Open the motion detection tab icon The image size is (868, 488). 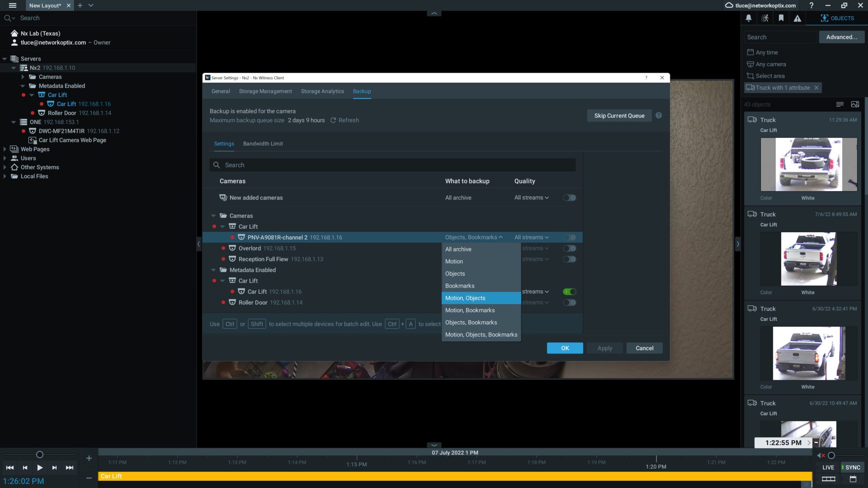tap(765, 18)
